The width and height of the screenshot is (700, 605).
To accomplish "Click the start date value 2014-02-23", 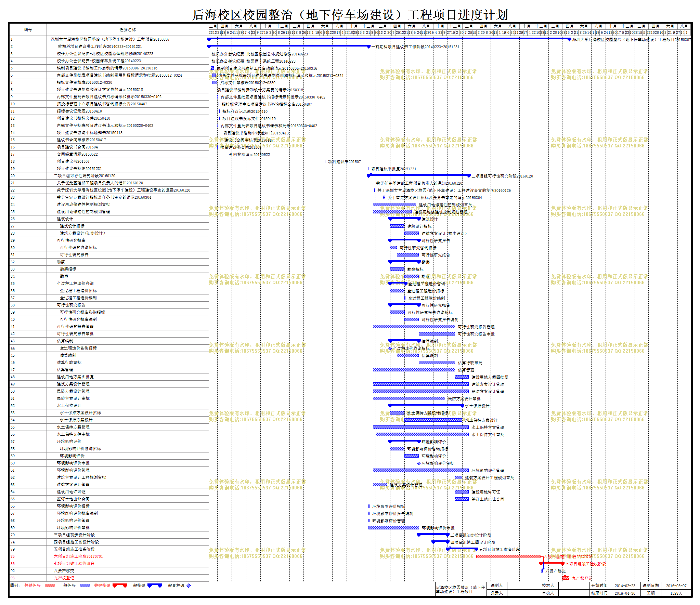I will point(625,586).
